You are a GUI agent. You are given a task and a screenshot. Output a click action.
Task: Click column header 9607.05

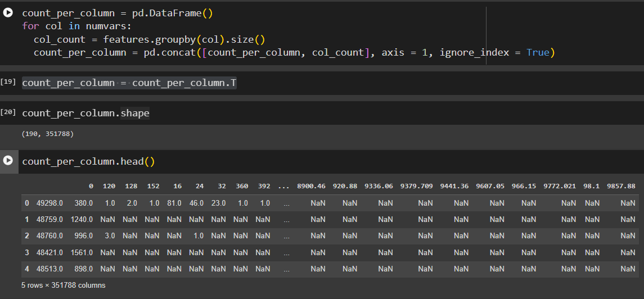point(490,186)
